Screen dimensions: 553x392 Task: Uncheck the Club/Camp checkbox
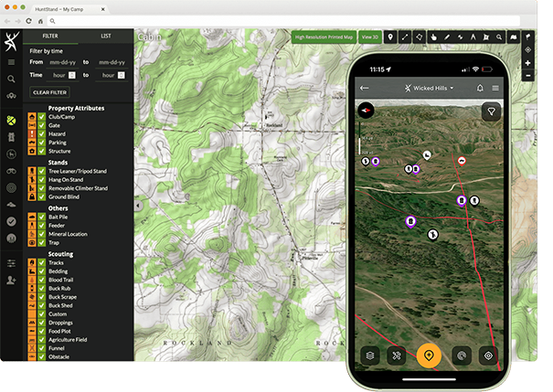(x=42, y=117)
